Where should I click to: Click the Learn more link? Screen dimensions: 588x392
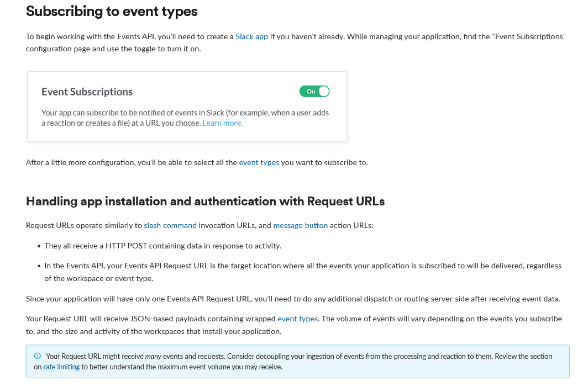pos(222,123)
